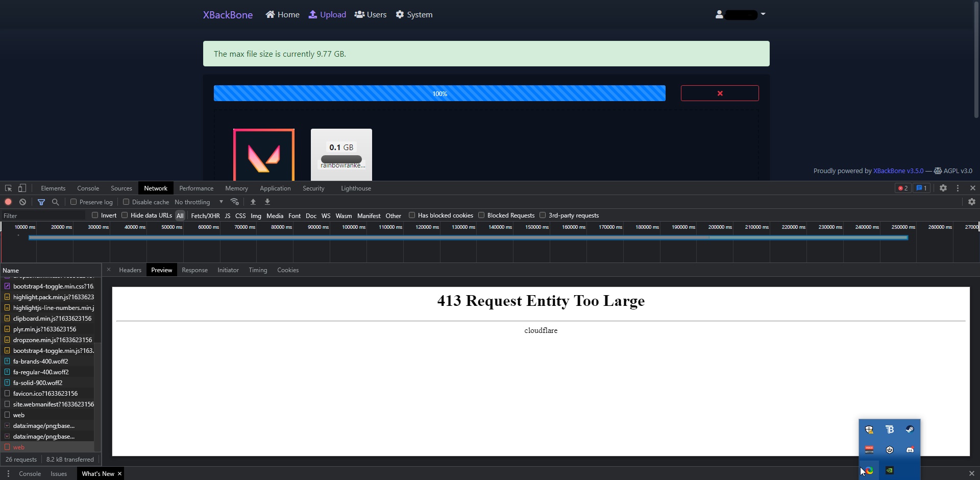Open Steam from the system tray overflow
Image resolution: width=980 pixels, height=480 pixels.
910,429
